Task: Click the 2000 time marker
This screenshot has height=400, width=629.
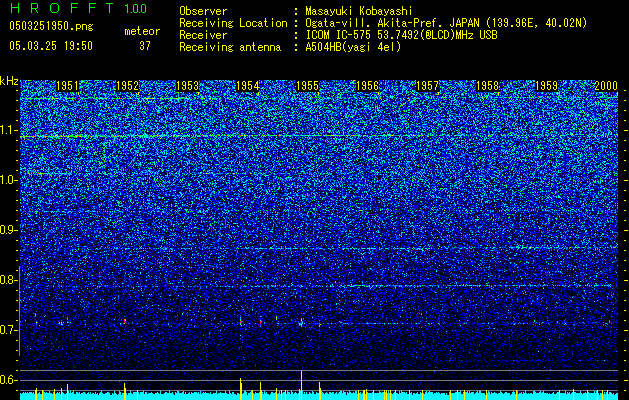Action: click(606, 86)
